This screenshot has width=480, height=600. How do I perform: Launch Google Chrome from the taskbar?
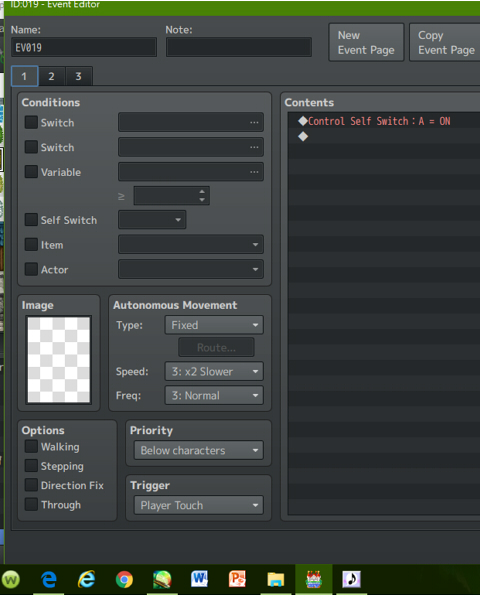tap(124, 579)
